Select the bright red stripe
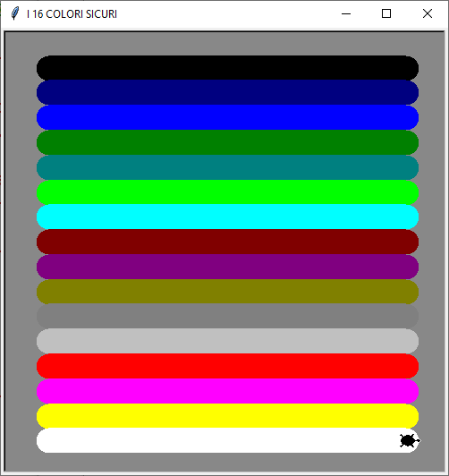449x476 pixels. coord(227,366)
